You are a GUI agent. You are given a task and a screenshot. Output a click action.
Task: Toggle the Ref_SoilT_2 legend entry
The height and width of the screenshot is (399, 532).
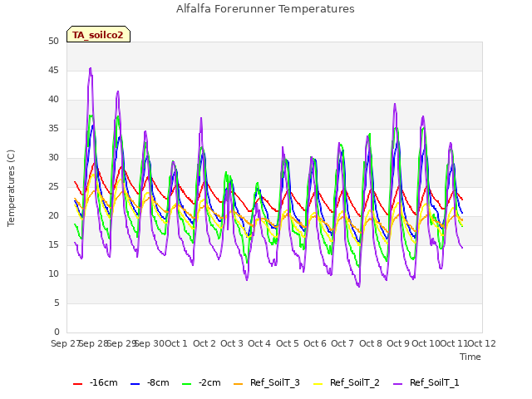click(347, 382)
